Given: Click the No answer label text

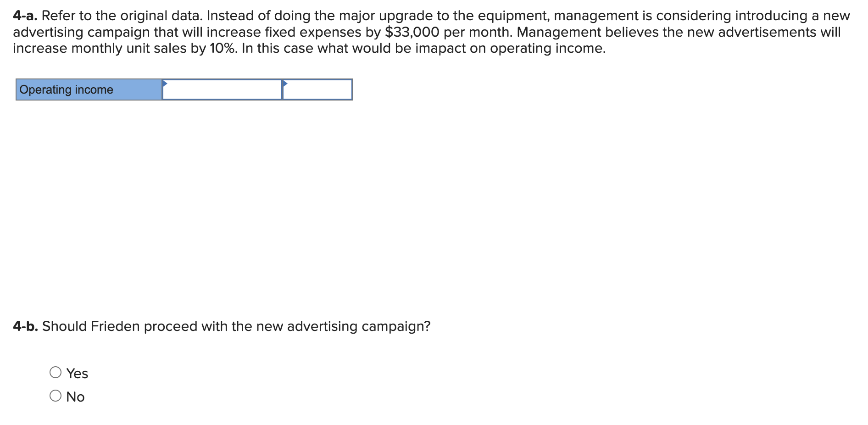Looking at the screenshot, I should pos(76,396).
